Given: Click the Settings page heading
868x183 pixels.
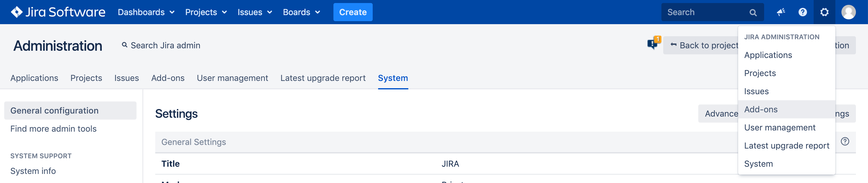Looking at the screenshot, I should pyautogui.click(x=176, y=114).
